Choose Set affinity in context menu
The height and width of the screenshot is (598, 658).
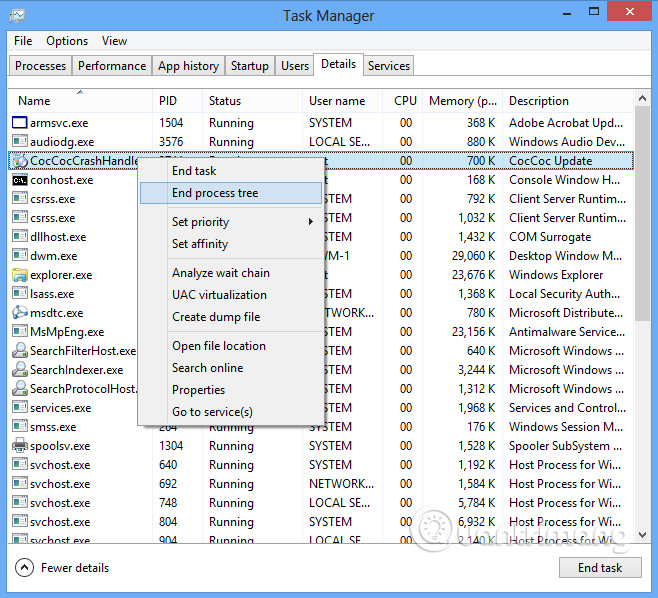[x=231, y=244]
